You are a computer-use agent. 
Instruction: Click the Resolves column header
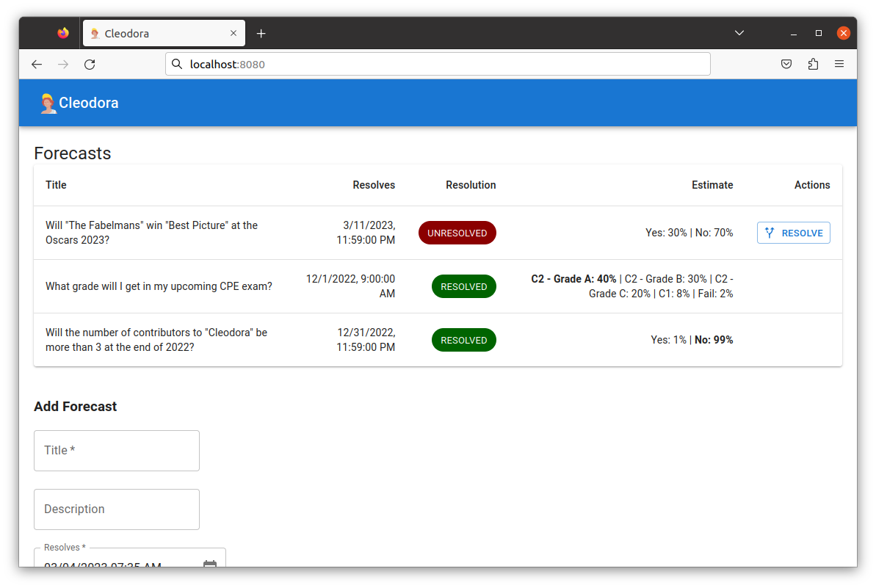[374, 185]
